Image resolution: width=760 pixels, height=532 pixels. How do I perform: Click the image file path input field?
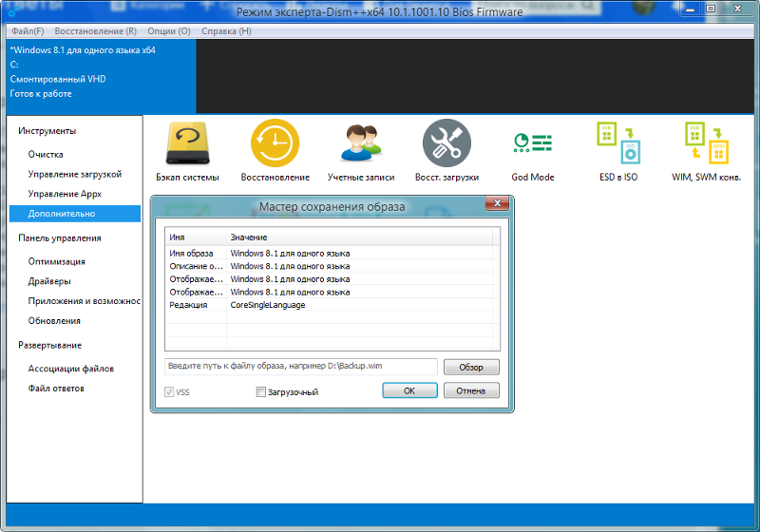point(301,367)
